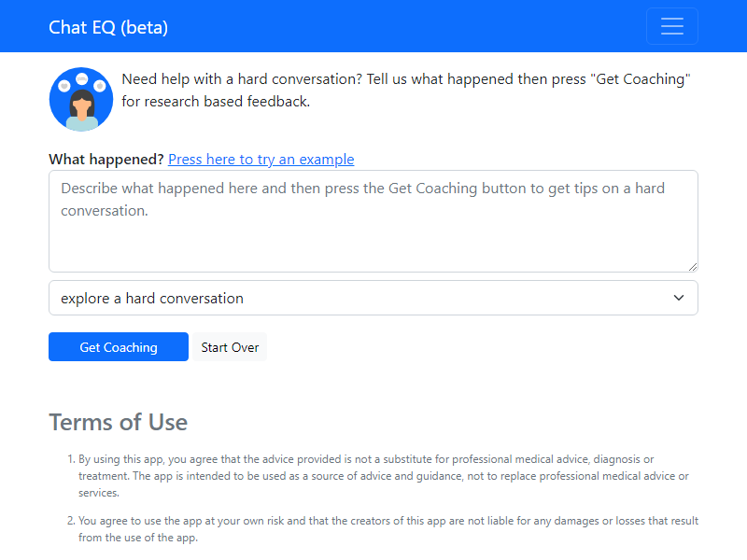Image resolution: width=747 pixels, height=560 pixels.
Task: Click the What happened? label
Action: (106, 160)
